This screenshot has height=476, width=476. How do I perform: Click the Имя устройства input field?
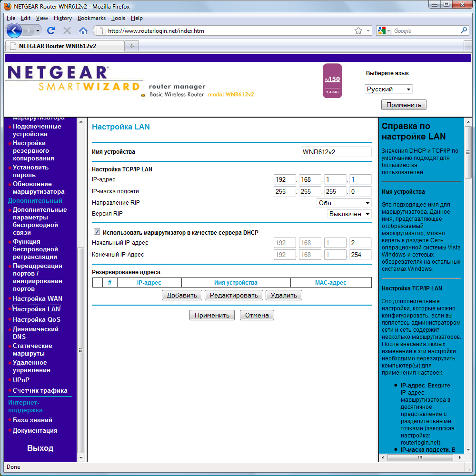336,152
